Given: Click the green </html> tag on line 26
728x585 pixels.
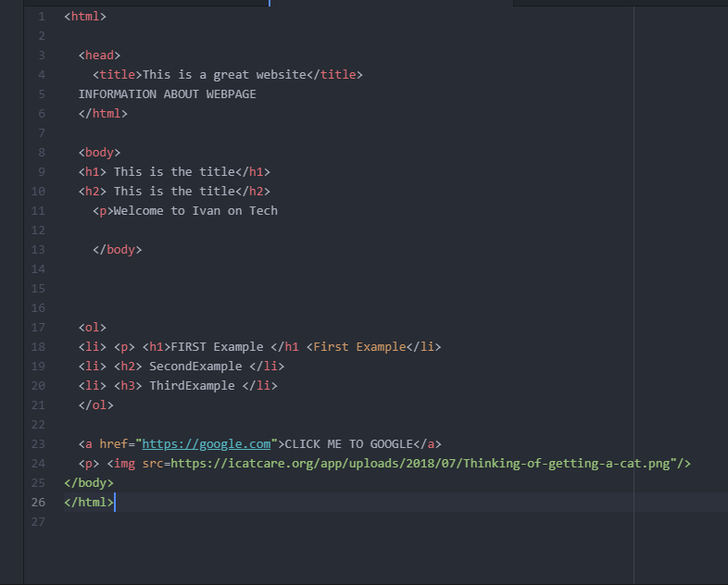Looking at the screenshot, I should [x=89, y=503].
